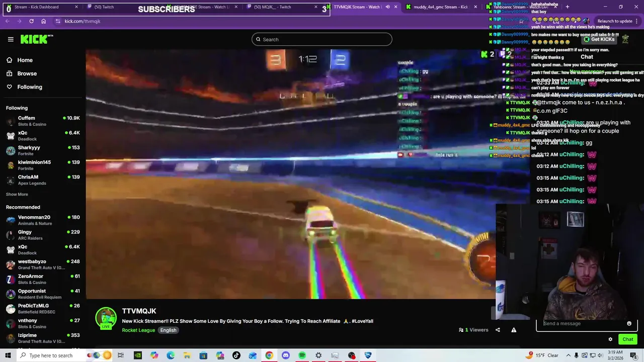Focus the Kick search box

coord(322,39)
